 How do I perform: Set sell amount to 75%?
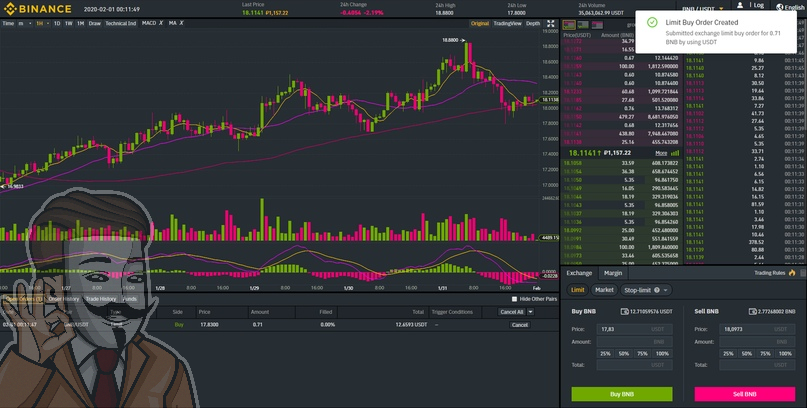[765, 353]
